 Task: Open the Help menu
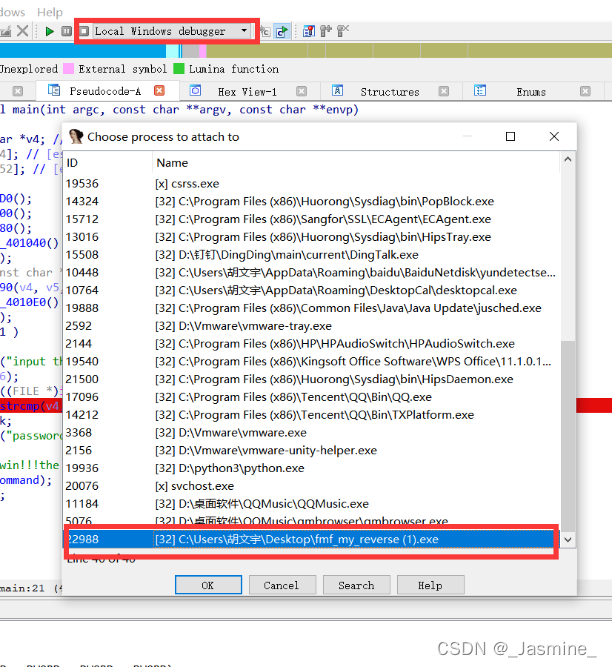point(50,12)
